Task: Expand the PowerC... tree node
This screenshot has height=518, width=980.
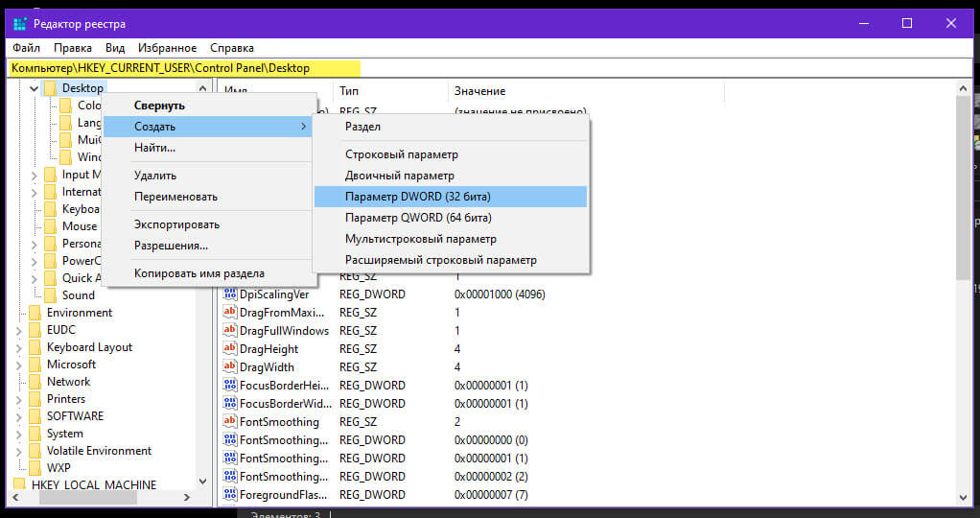Action: 34,262
